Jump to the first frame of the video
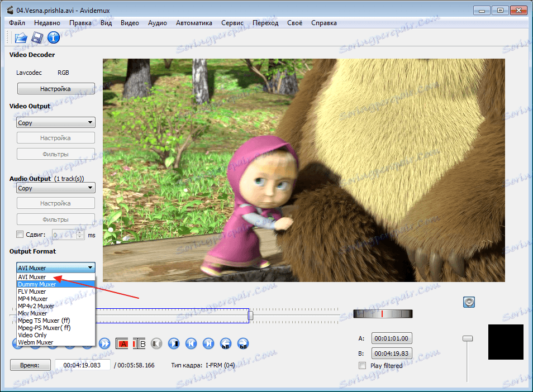 click(191, 343)
